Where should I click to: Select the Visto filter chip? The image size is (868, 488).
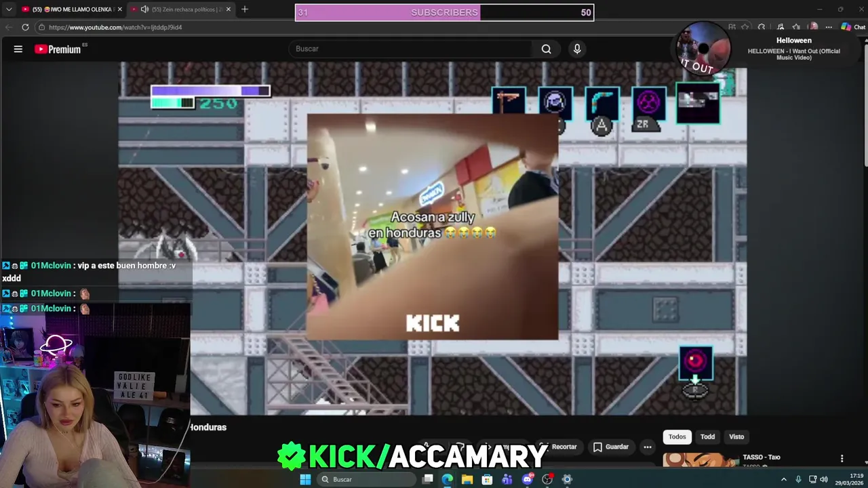(736, 436)
